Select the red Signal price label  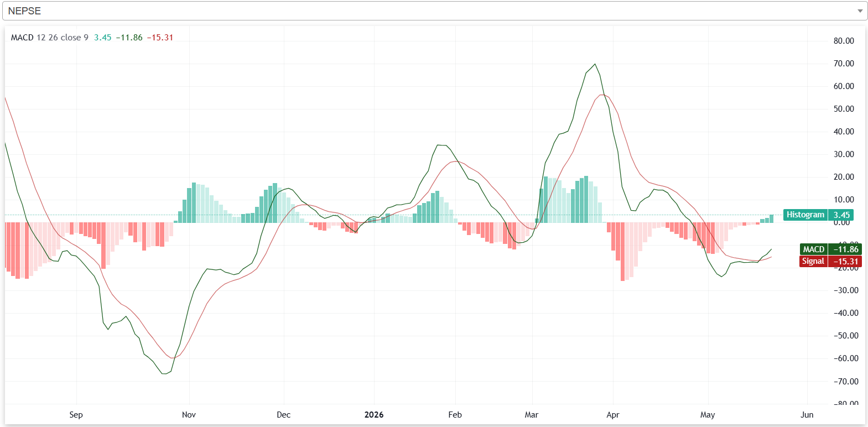tap(830, 261)
